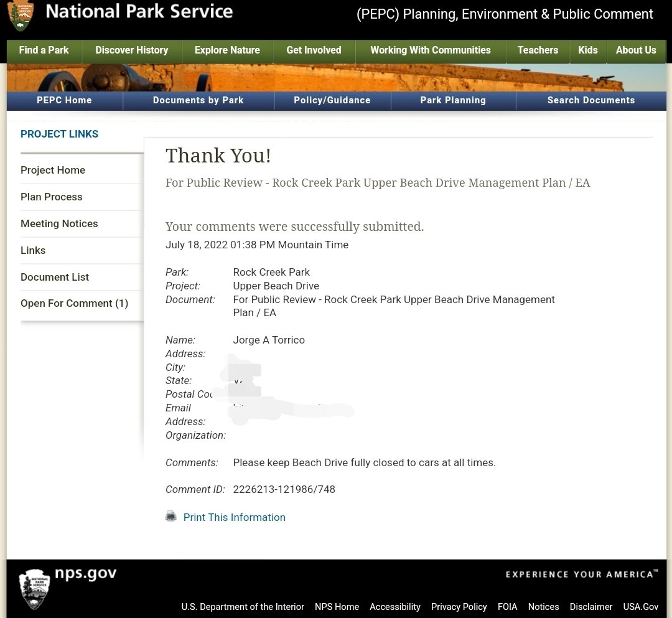The height and width of the screenshot is (618, 672).
Task: Open NPS Home footer link
Action: pos(337,607)
